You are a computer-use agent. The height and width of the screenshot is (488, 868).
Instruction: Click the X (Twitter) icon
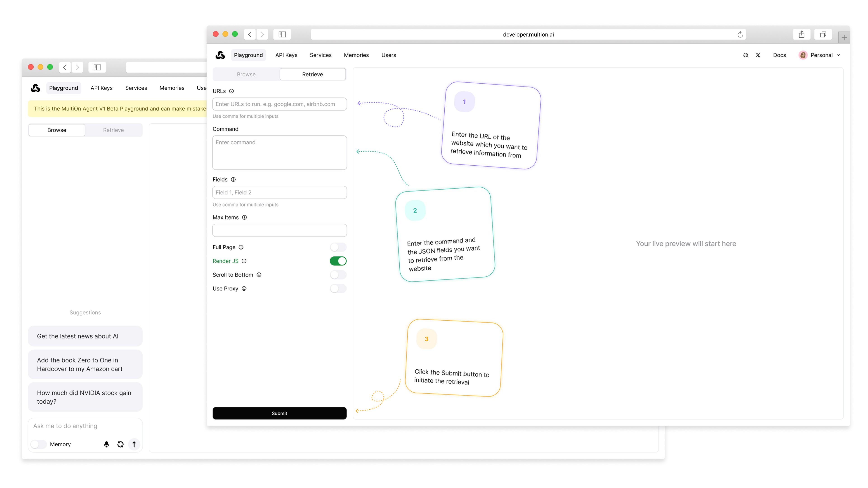pos(758,55)
